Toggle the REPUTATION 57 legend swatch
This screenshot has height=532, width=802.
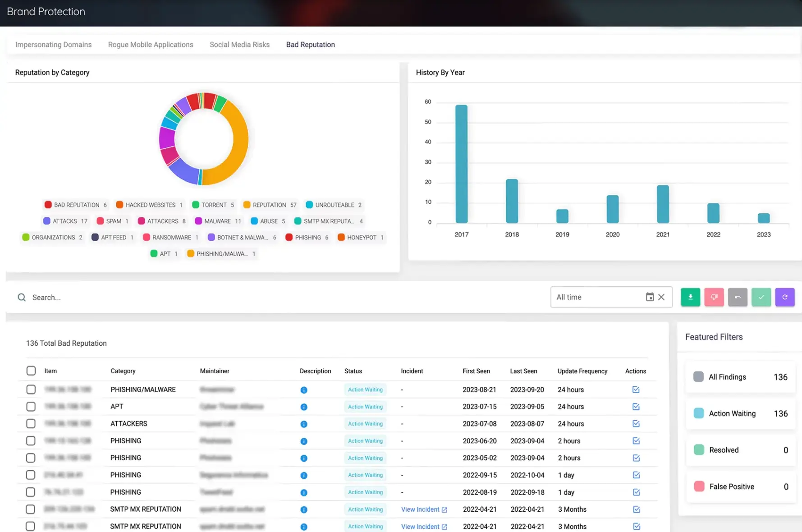point(247,205)
